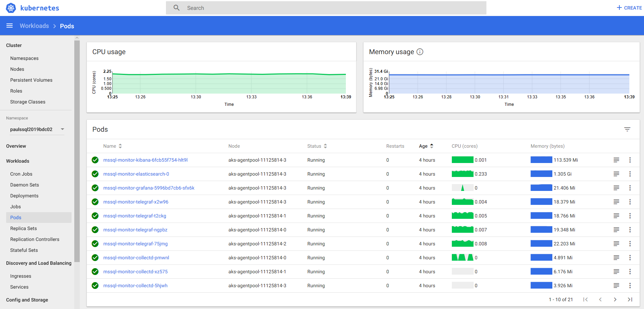This screenshot has width=644, height=309.
Task: Click the Kubernetes logo icon
Action: pyautogui.click(x=11, y=8)
